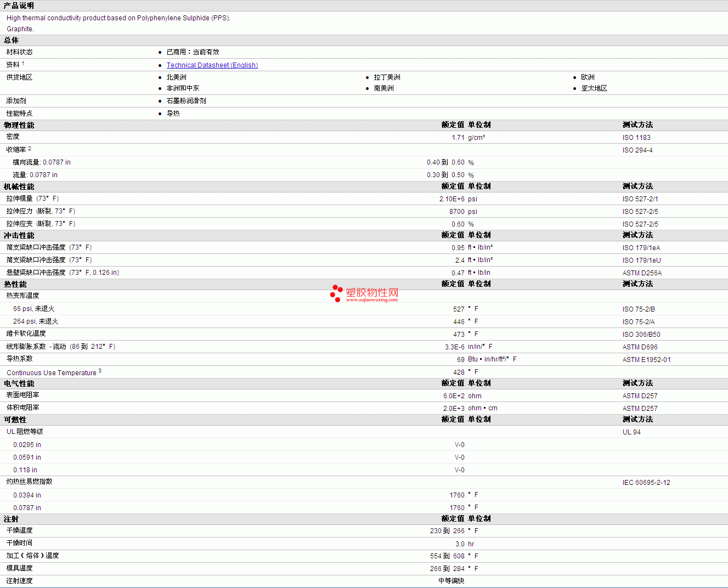Click the "非洲和中东" region entry
Screen dimensions: 728x588
click(183, 88)
